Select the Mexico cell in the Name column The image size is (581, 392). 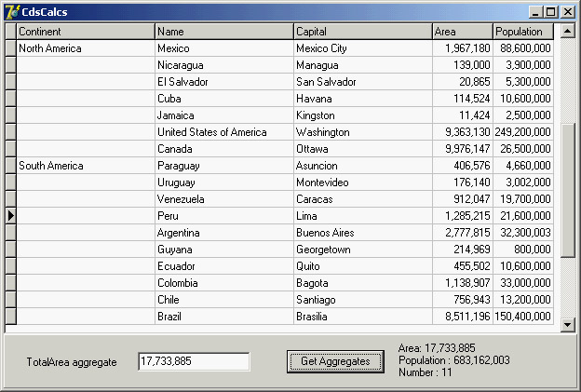(x=223, y=48)
